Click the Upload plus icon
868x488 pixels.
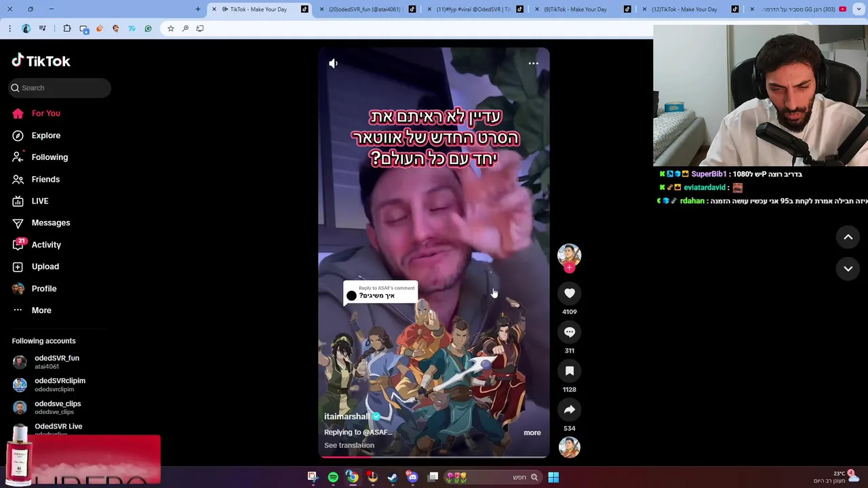(x=18, y=267)
